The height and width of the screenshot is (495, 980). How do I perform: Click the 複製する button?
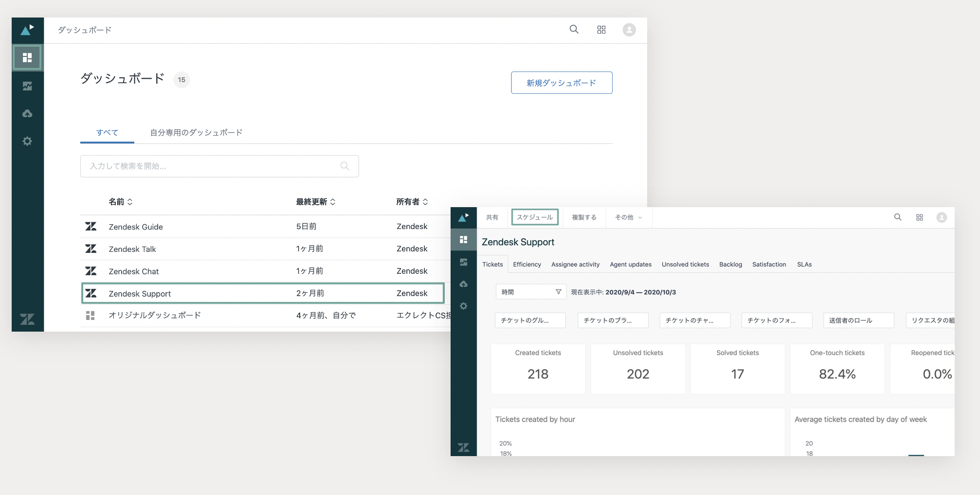[x=584, y=217]
